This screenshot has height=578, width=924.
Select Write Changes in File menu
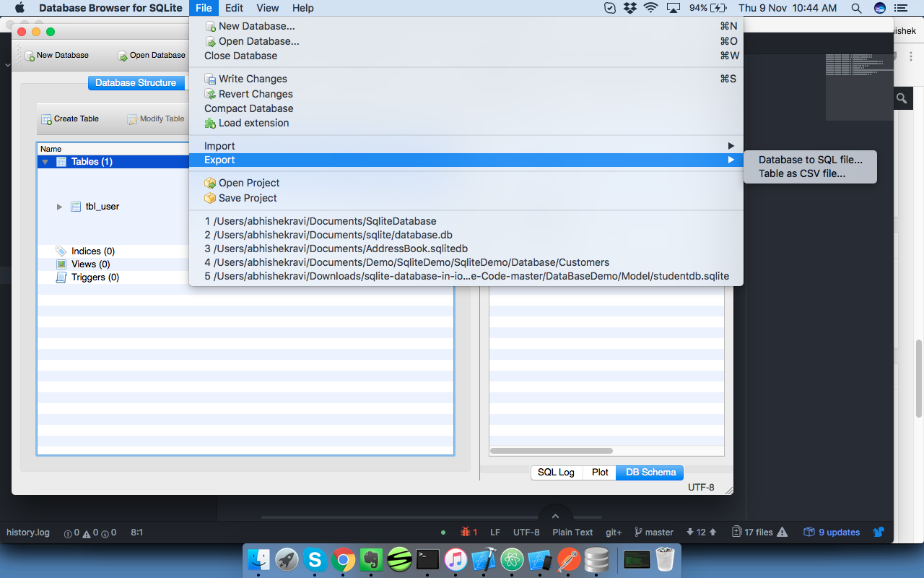point(253,79)
